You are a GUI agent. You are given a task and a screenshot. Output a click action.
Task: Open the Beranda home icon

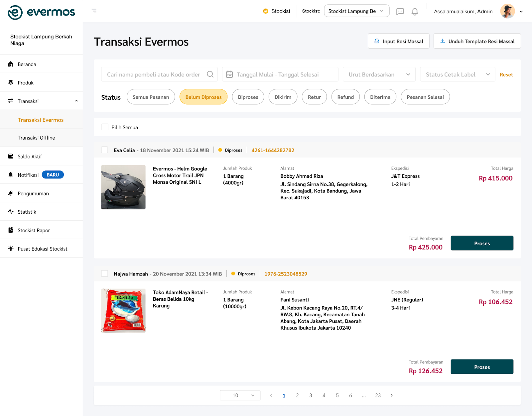pyautogui.click(x=11, y=64)
